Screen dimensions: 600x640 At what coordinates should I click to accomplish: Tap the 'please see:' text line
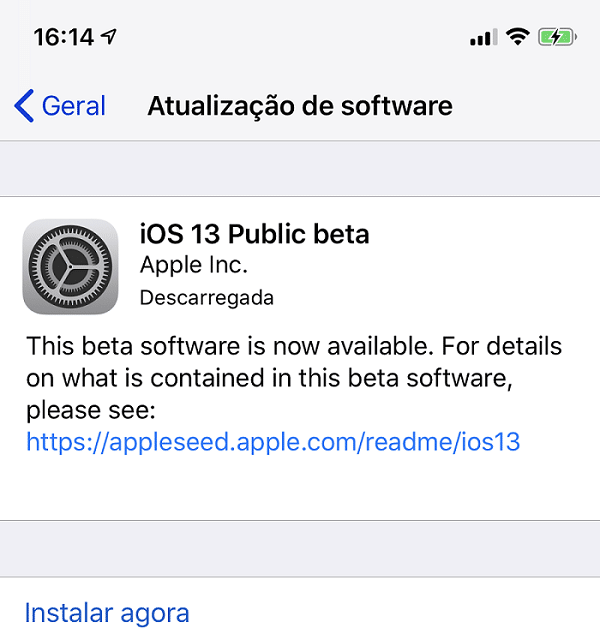[x=91, y=410]
